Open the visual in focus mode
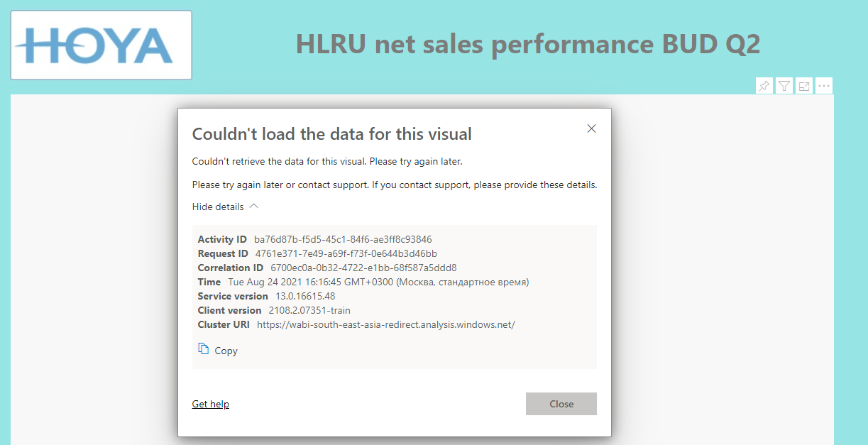This screenshot has width=868, height=445. coord(804,86)
